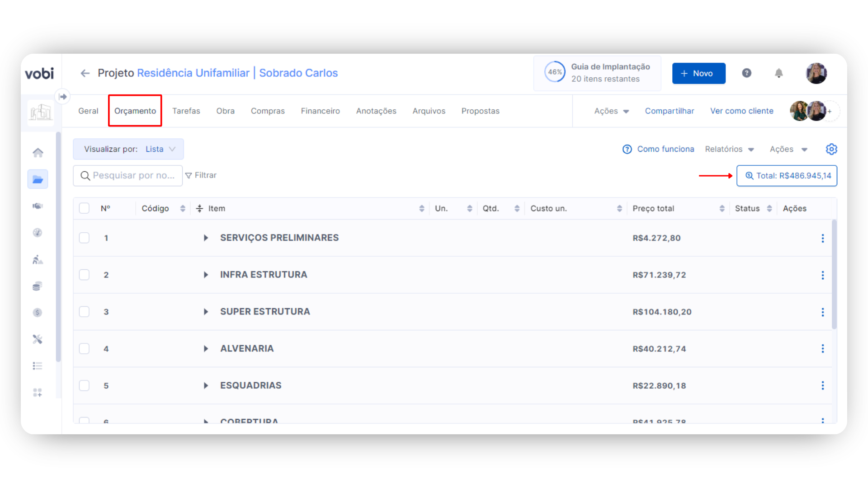This screenshot has width=868, height=488.
Task: Switch to the Financeiro tab
Action: click(x=320, y=111)
